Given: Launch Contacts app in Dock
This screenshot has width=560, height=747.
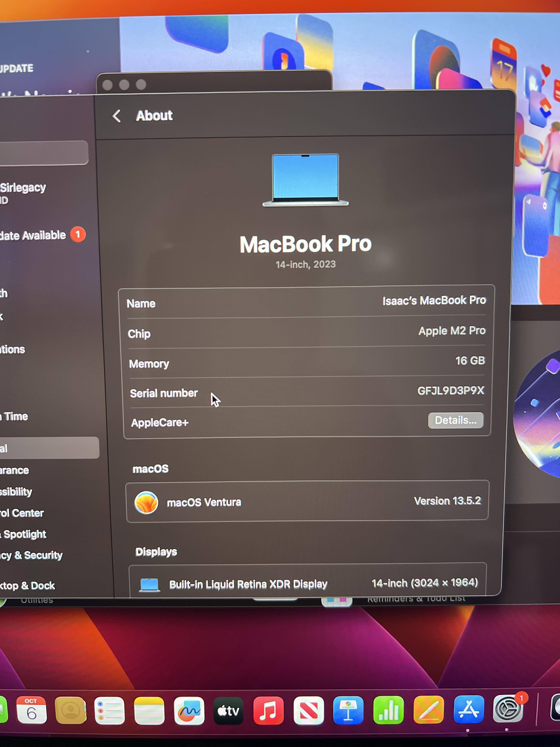Looking at the screenshot, I should [x=70, y=711].
